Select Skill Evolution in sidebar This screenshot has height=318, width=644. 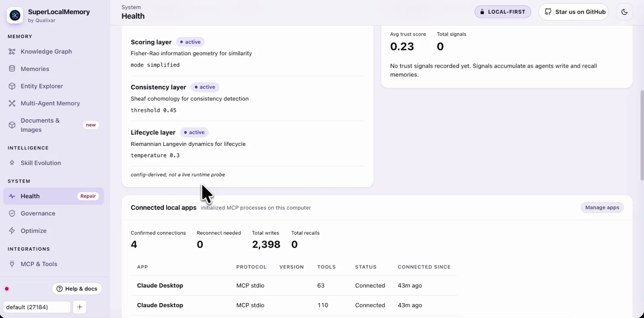(54, 163)
